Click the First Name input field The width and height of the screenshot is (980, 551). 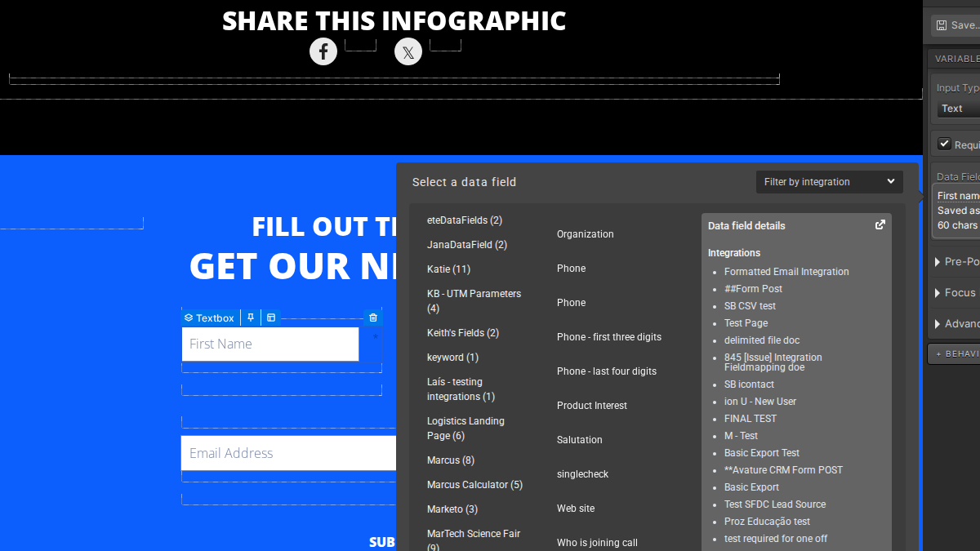point(270,344)
